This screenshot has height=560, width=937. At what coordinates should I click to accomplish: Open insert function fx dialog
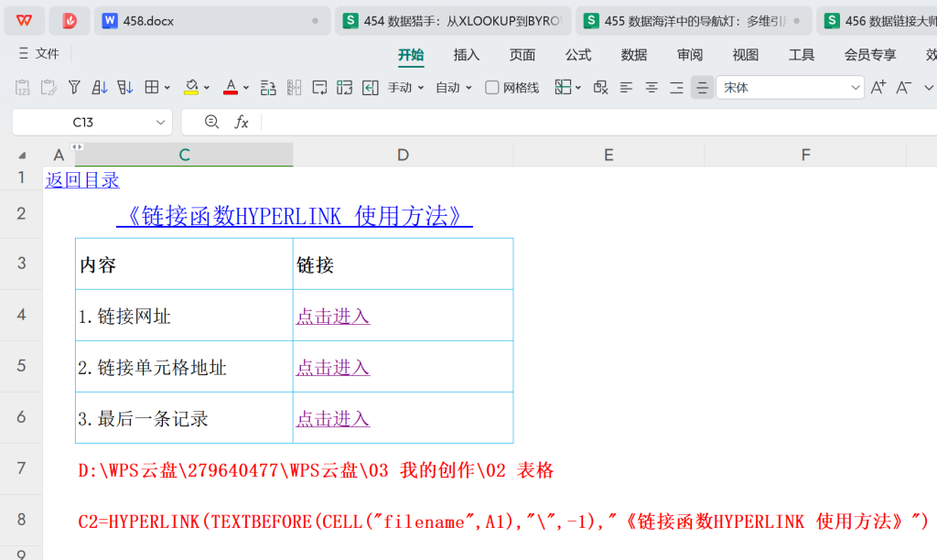point(241,122)
